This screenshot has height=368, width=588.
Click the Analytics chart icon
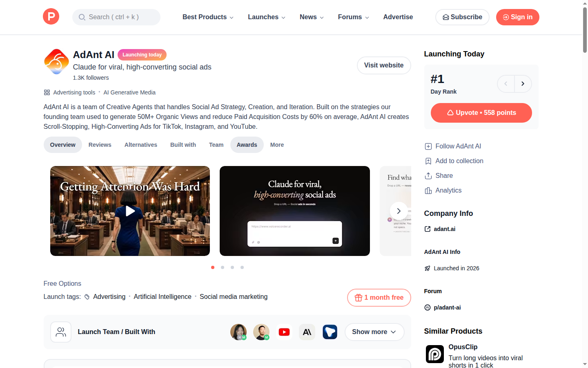click(x=428, y=191)
